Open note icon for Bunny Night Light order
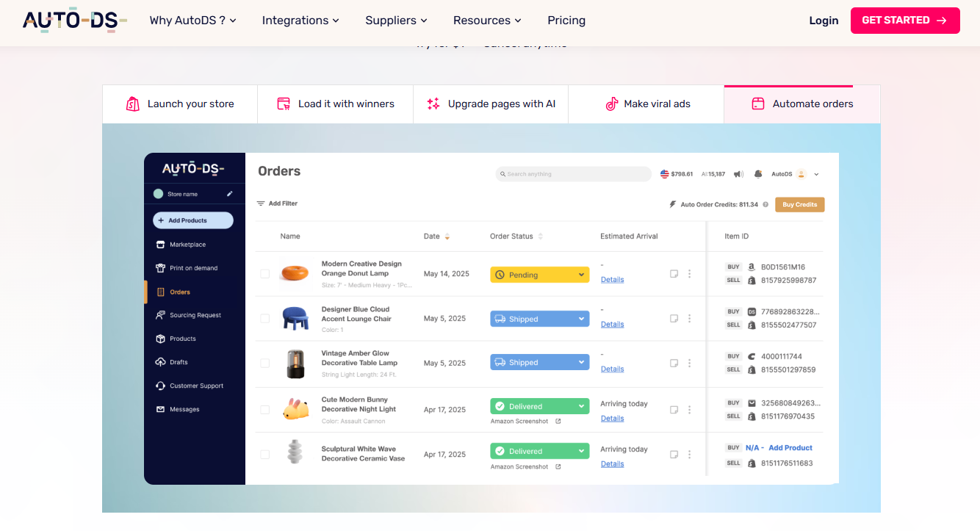 click(x=674, y=410)
